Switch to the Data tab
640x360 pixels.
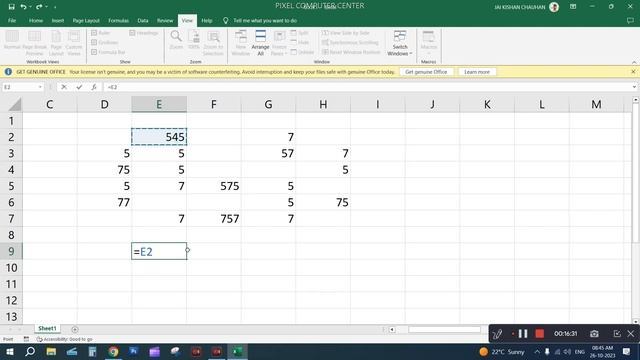tap(143, 20)
